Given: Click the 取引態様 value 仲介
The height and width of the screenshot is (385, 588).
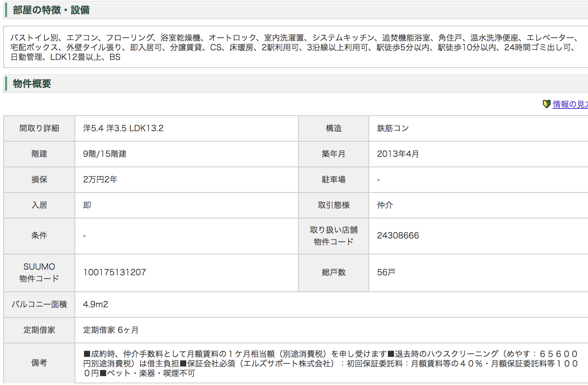Looking at the screenshot, I should point(385,205).
